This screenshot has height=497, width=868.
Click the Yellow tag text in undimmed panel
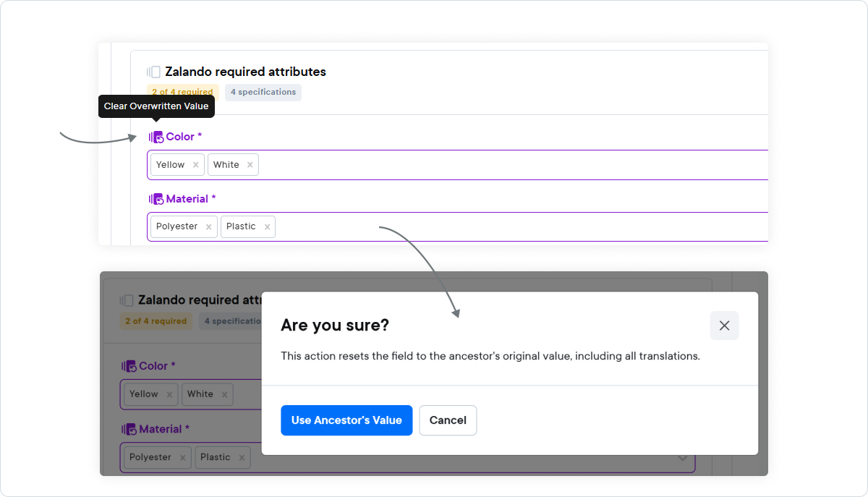coord(171,165)
